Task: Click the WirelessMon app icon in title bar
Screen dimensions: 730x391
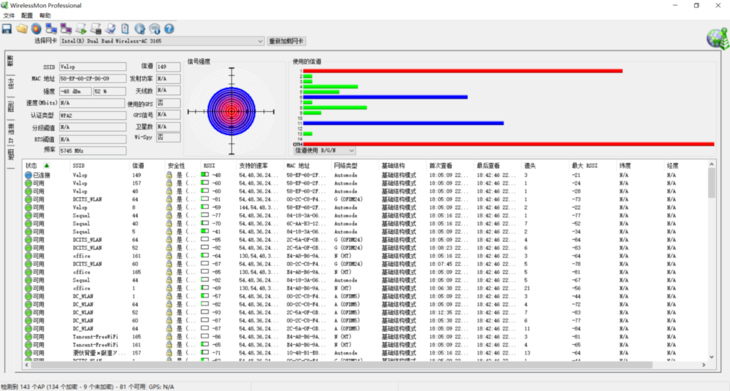Action: 5,5
